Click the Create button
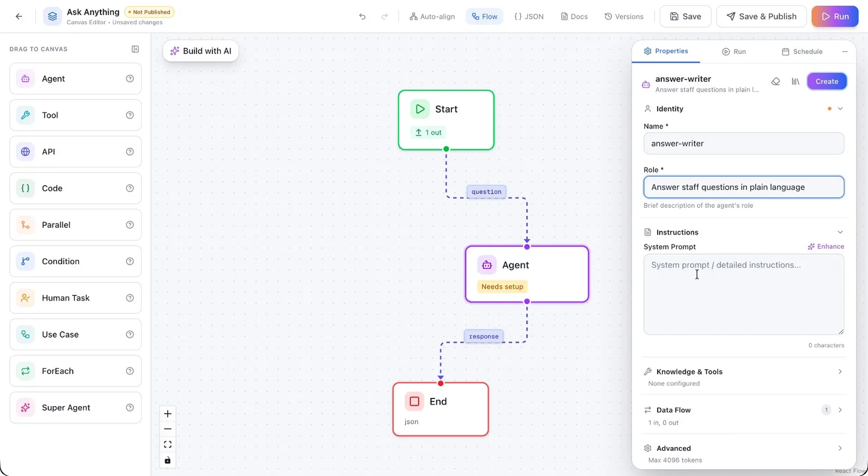Image resolution: width=868 pixels, height=476 pixels. click(x=827, y=81)
